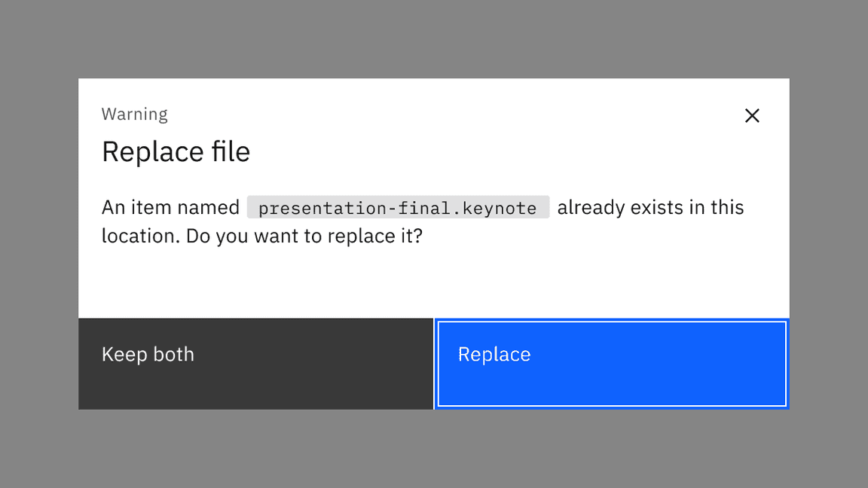Keep the existing keynote file with Keep both
The width and height of the screenshot is (868, 488).
pyautogui.click(x=255, y=363)
